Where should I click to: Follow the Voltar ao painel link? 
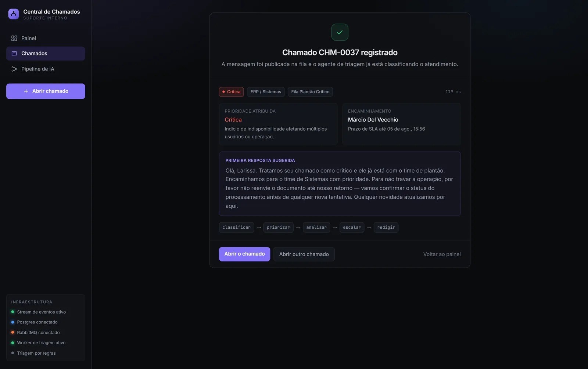[x=442, y=254]
